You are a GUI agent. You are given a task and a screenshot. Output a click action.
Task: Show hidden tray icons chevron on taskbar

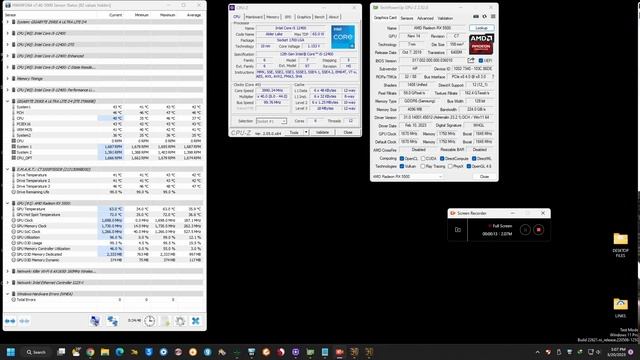(538, 352)
